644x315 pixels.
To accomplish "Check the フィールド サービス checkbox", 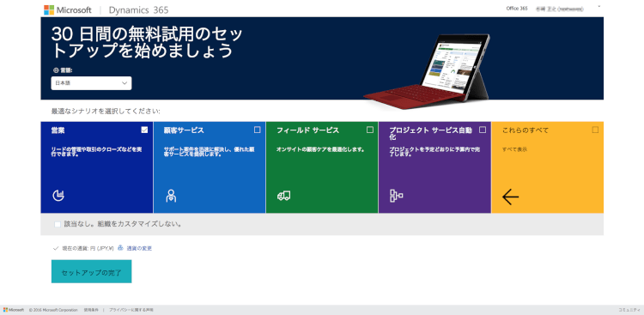I will (370, 130).
